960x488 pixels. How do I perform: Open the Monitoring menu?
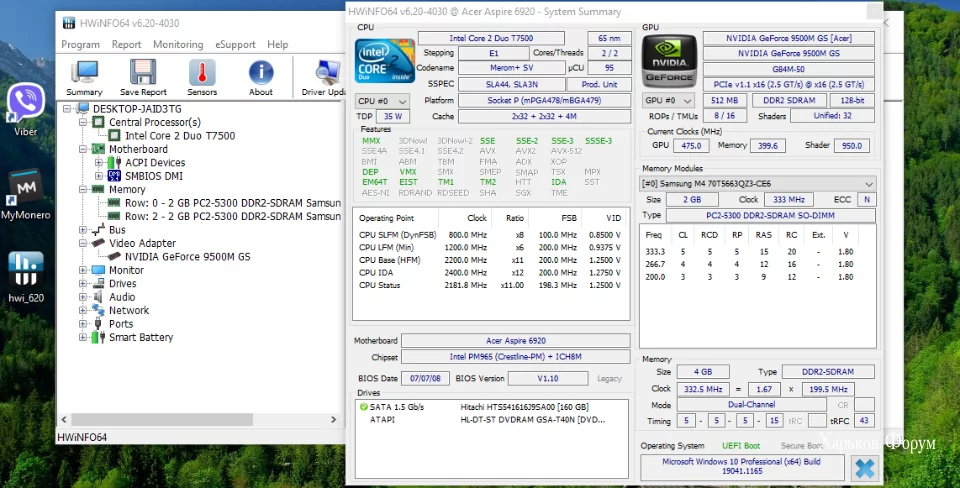click(x=178, y=45)
